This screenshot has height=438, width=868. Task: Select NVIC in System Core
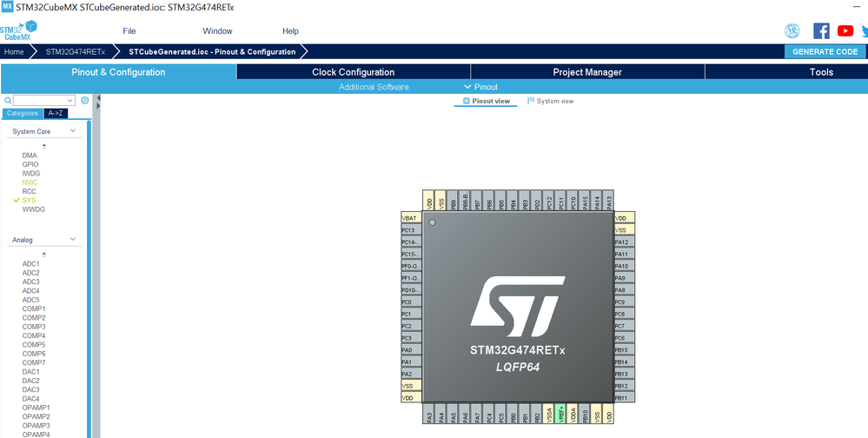tap(30, 182)
